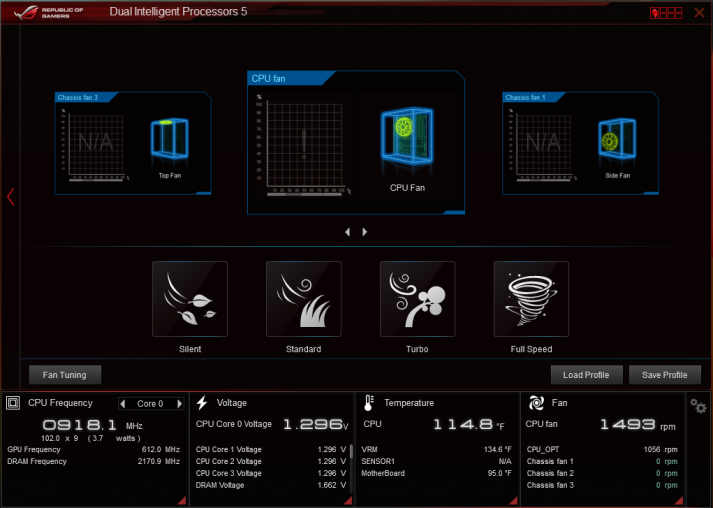Select the Standard fan mode icon
This screenshot has width=713, height=508.
303,299
